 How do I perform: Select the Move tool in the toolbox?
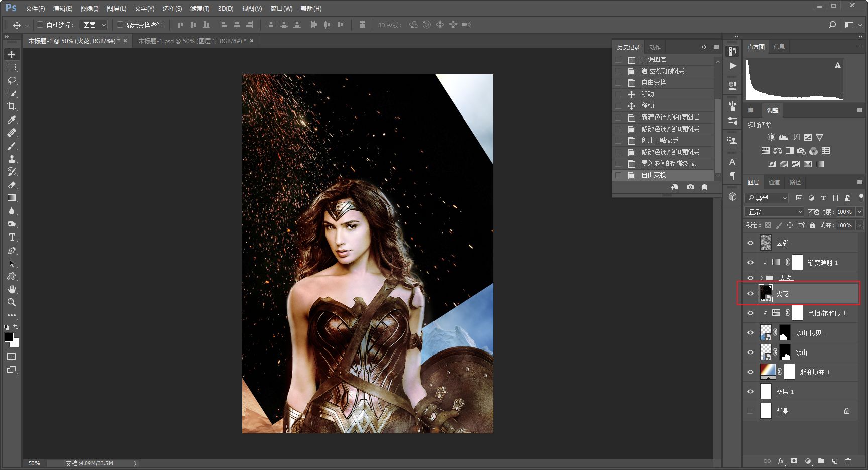pyautogui.click(x=12, y=54)
